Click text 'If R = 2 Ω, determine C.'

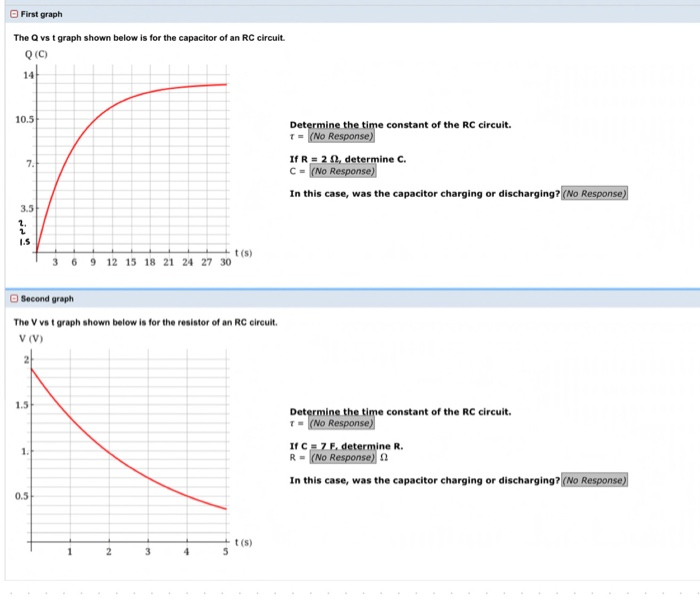[348, 159]
